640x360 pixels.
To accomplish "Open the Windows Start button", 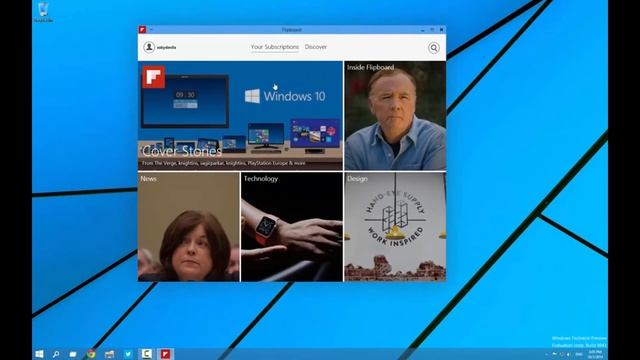I will [39, 354].
